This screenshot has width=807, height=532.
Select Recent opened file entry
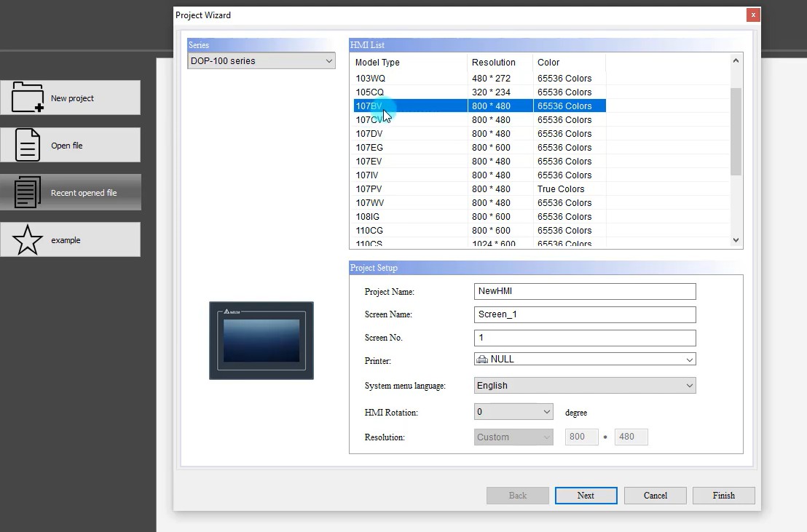click(70, 192)
